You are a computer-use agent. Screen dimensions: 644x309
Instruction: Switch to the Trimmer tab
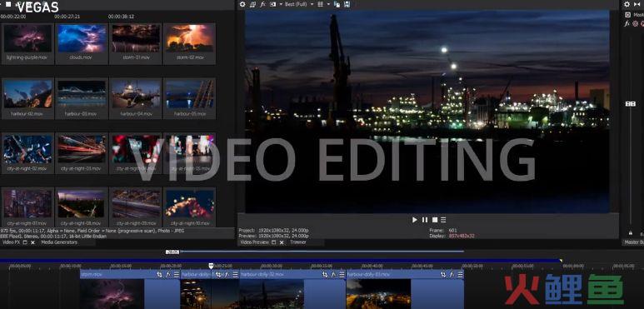coord(298,242)
